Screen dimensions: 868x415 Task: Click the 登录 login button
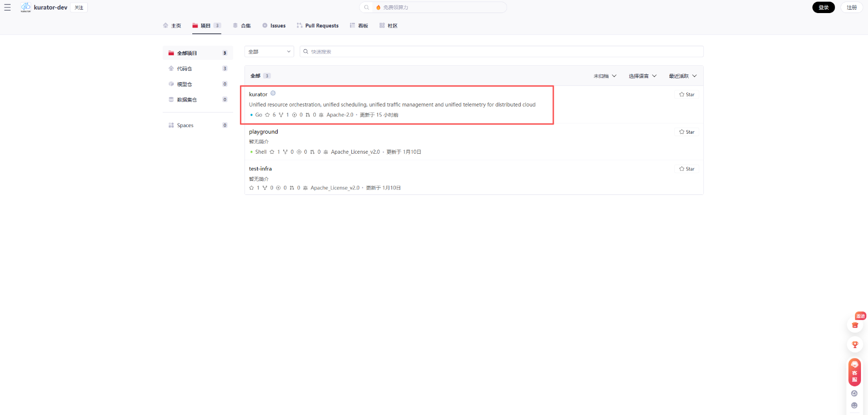coord(823,8)
